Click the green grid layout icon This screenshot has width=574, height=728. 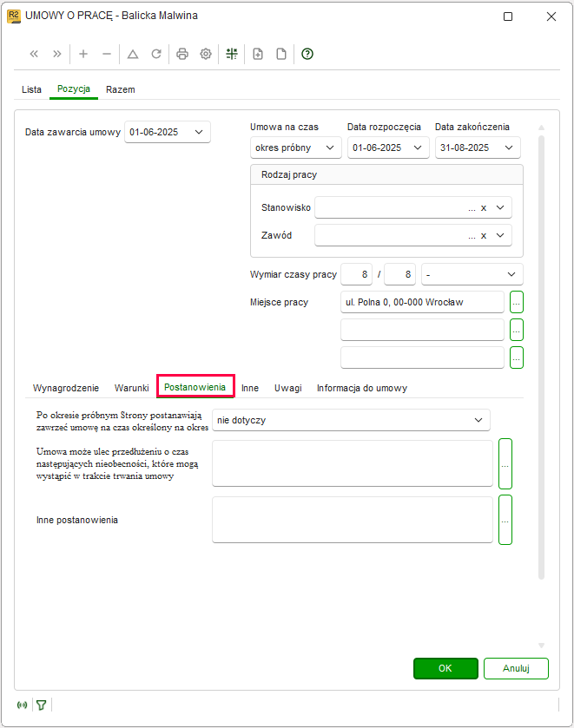click(x=232, y=54)
